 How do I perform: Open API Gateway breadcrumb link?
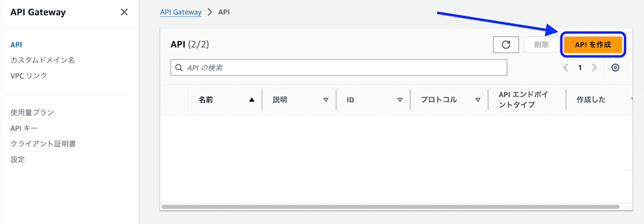point(181,12)
